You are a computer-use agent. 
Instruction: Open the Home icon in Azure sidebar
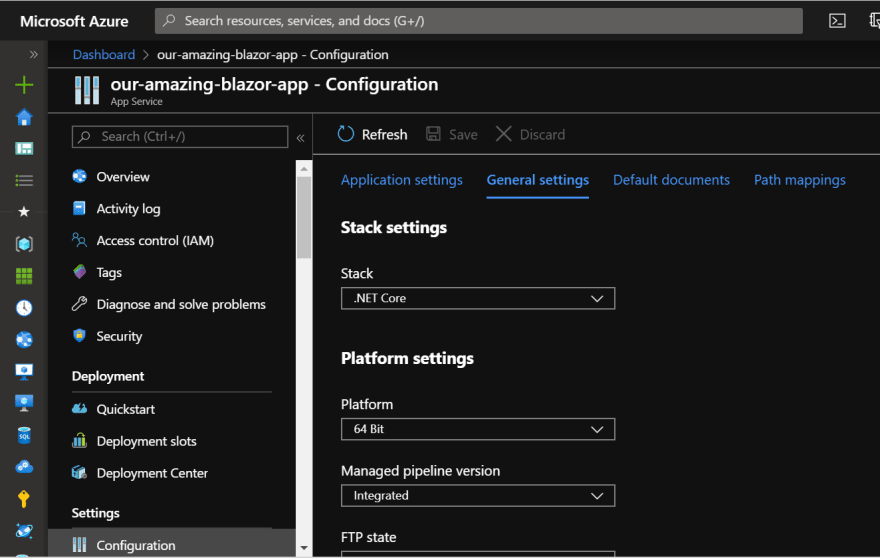pos(24,117)
